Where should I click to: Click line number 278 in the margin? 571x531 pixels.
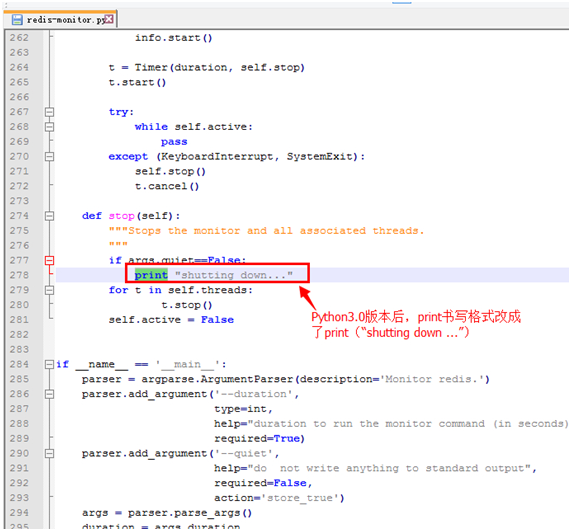[19, 275]
